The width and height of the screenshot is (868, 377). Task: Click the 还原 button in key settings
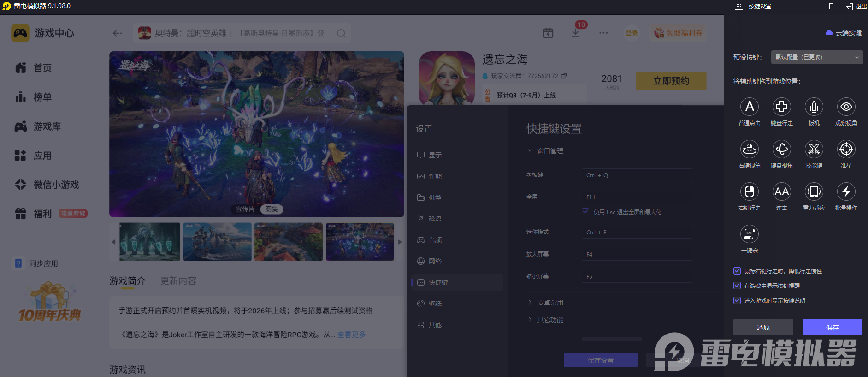point(763,327)
